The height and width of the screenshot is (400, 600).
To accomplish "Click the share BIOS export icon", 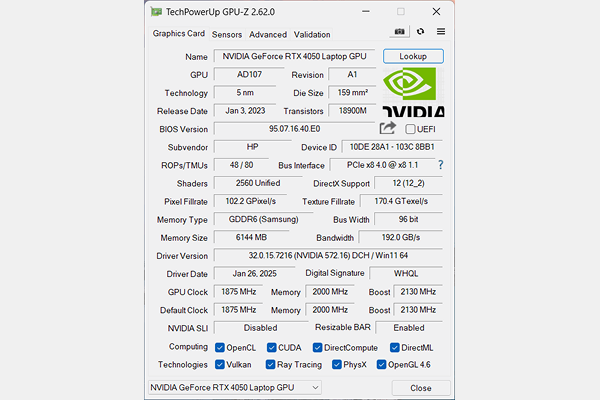I will [388, 128].
